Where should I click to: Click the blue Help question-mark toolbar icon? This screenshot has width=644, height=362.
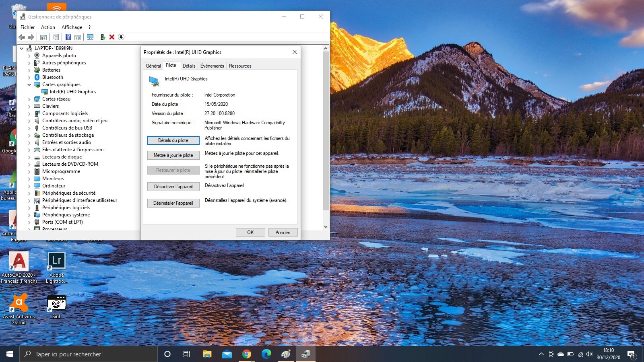tap(68, 37)
